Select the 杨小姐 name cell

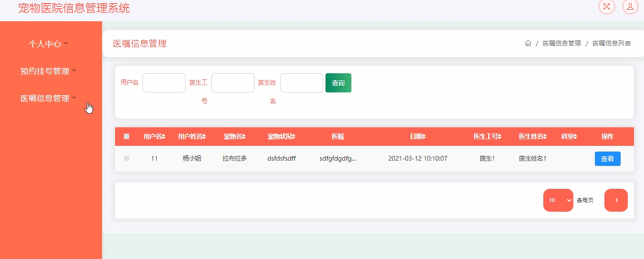pos(192,159)
